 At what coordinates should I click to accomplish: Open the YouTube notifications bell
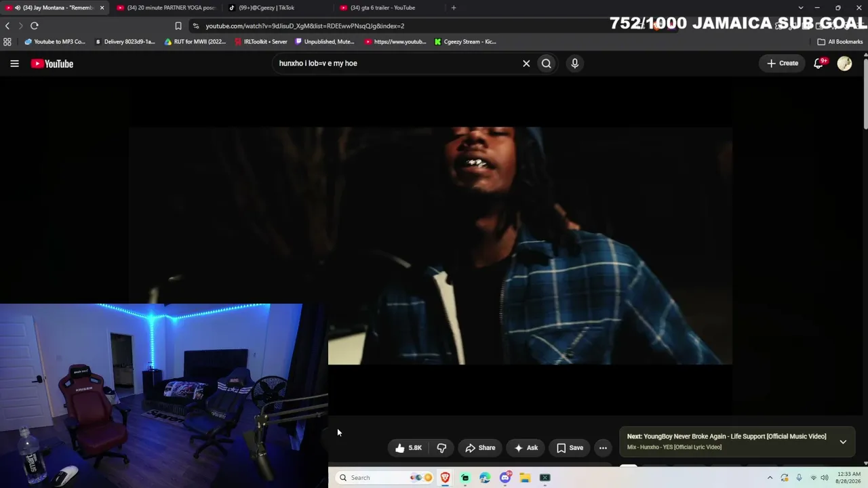point(819,63)
